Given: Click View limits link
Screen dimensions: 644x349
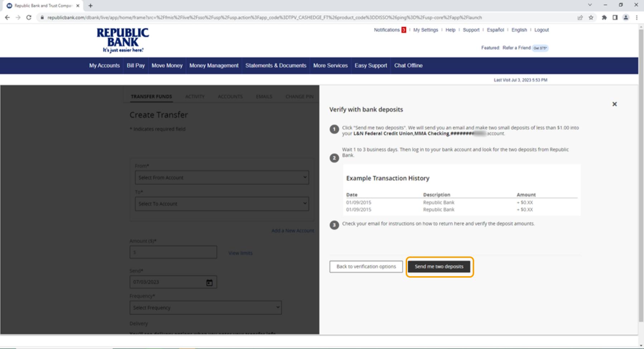Looking at the screenshot, I should click(x=240, y=253).
